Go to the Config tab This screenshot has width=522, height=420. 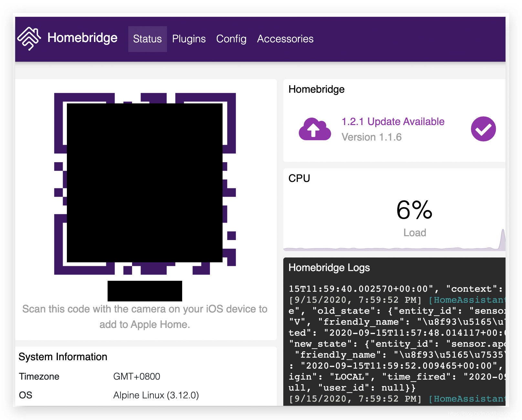coord(231,39)
